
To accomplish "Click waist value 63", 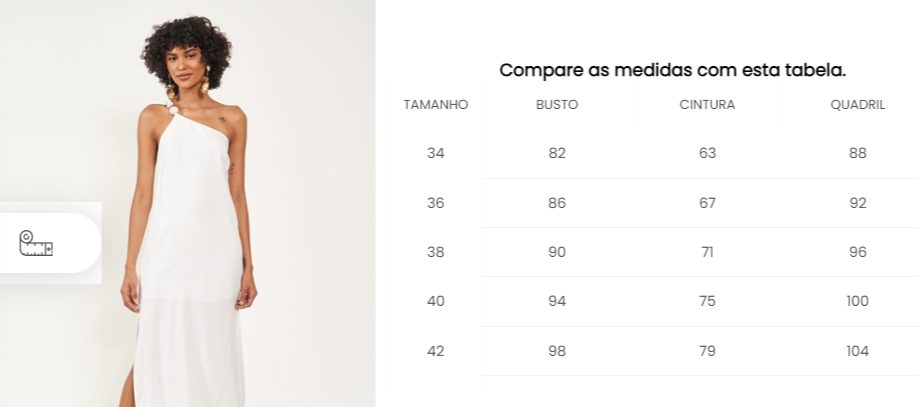I will [x=707, y=153].
